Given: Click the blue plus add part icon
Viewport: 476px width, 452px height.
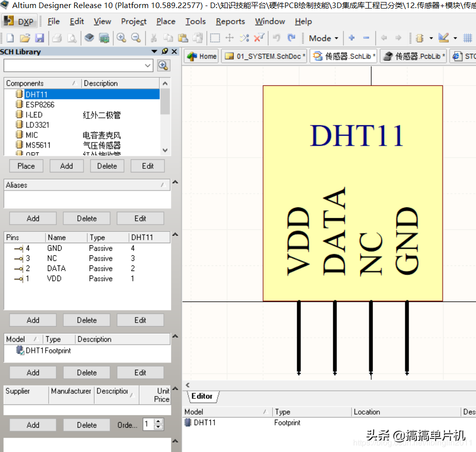Looking at the screenshot, I should 352,38.
